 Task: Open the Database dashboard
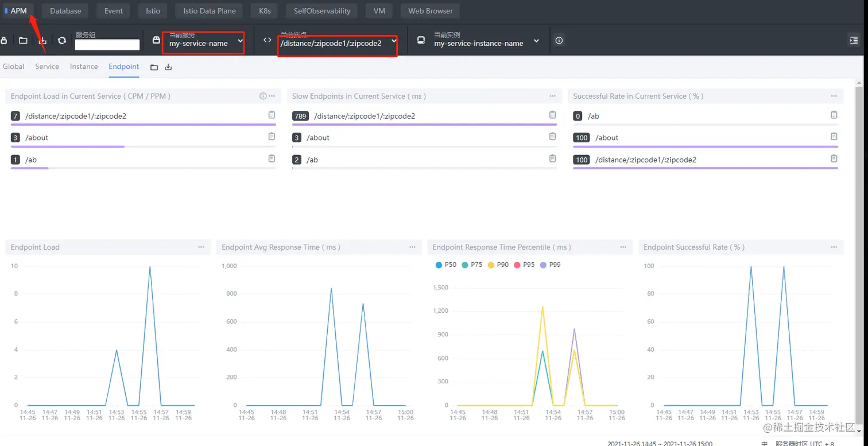coord(65,11)
